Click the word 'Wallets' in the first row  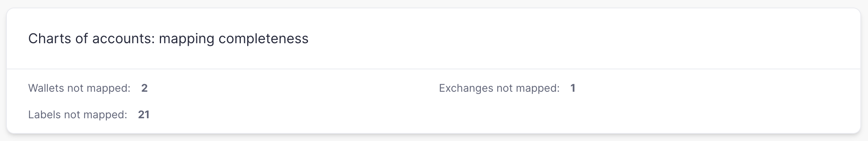point(46,88)
